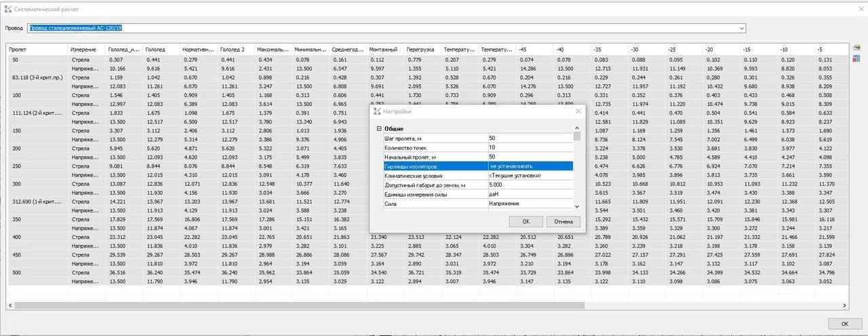Click the app icon beside Систематический расчет title
The width and height of the screenshot is (868, 336).
click(7, 7)
